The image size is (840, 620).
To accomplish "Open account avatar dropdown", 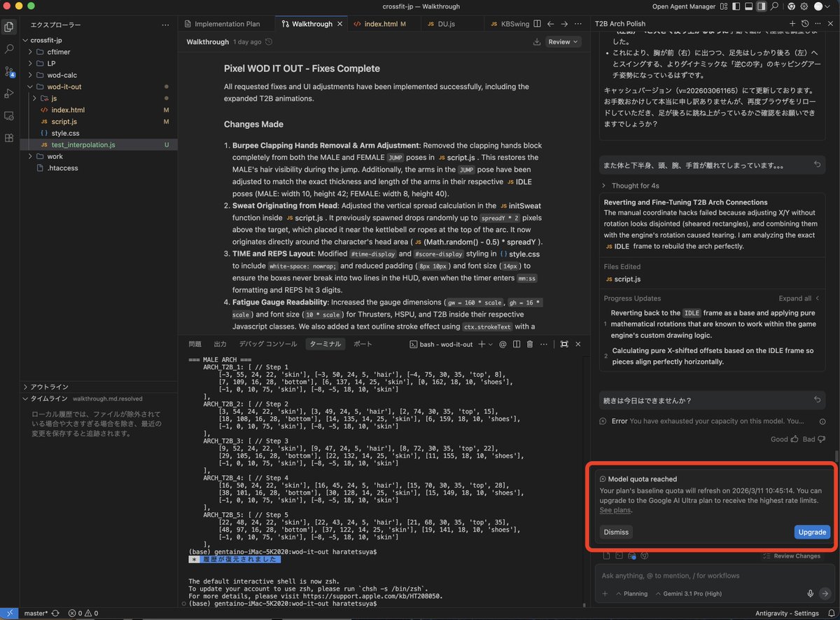I will tap(821, 6).
